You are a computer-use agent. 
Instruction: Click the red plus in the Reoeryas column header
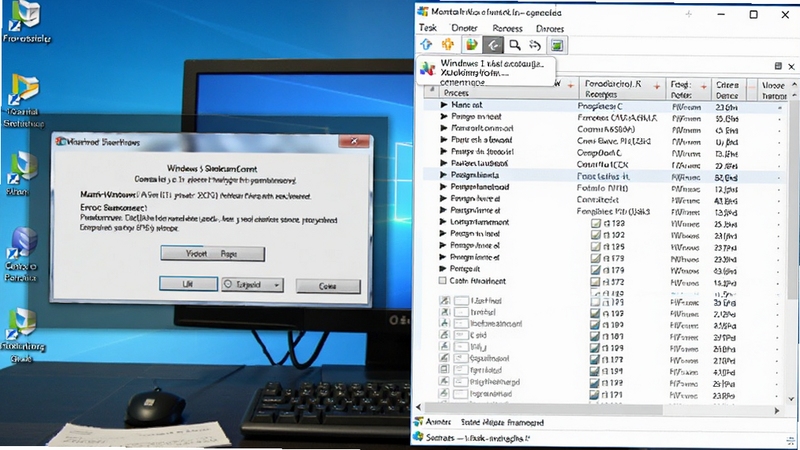[657, 86]
